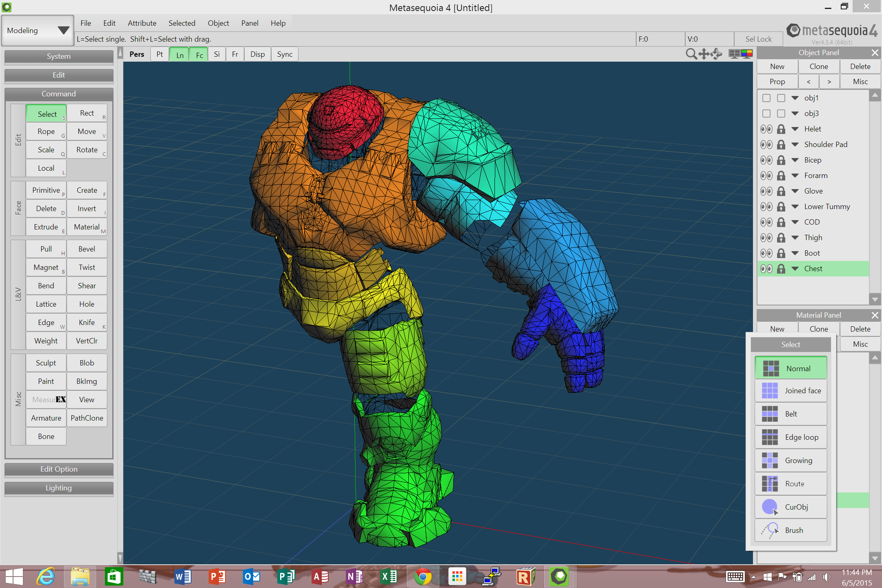This screenshot has width=882, height=588.
Task: Close the Material Panel
Action: 875,315
